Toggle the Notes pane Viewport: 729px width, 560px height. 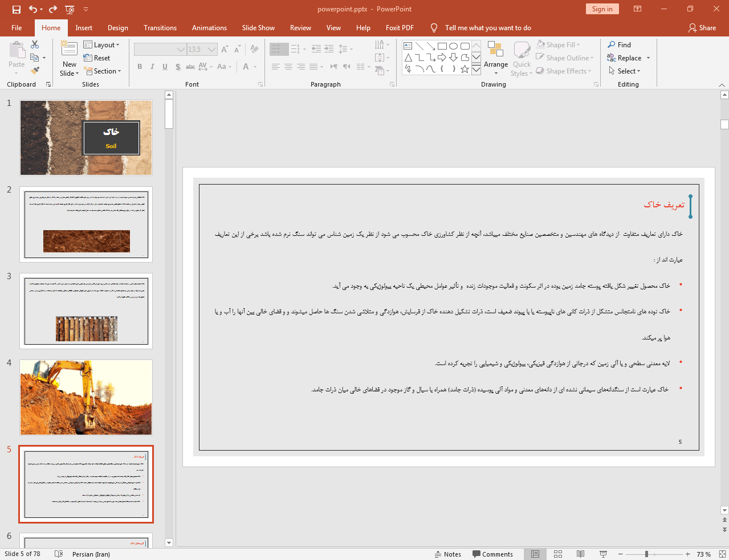tap(447, 554)
